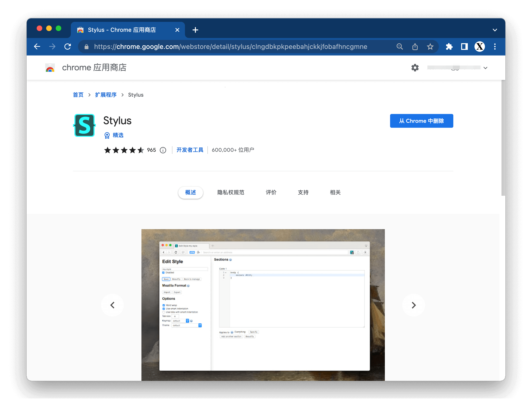Open the rating info icon next to 965
Screen dimensions: 532x416
(163, 150)
